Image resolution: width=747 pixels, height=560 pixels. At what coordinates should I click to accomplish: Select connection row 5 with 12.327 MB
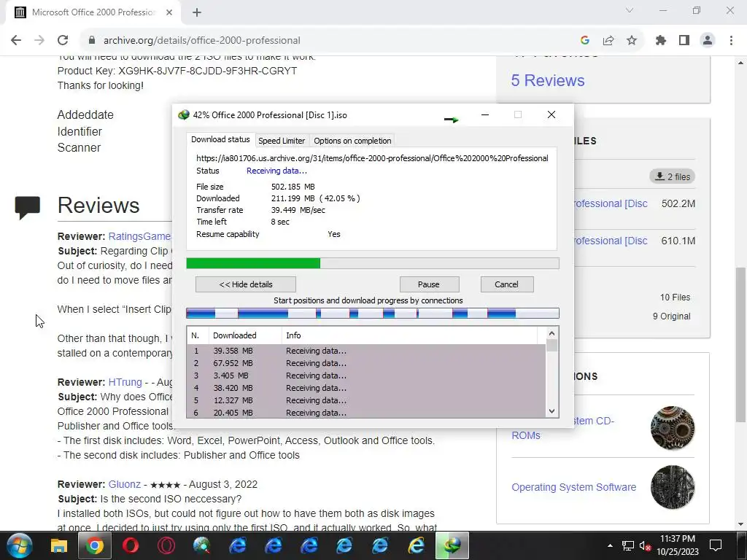click(366, 400)
